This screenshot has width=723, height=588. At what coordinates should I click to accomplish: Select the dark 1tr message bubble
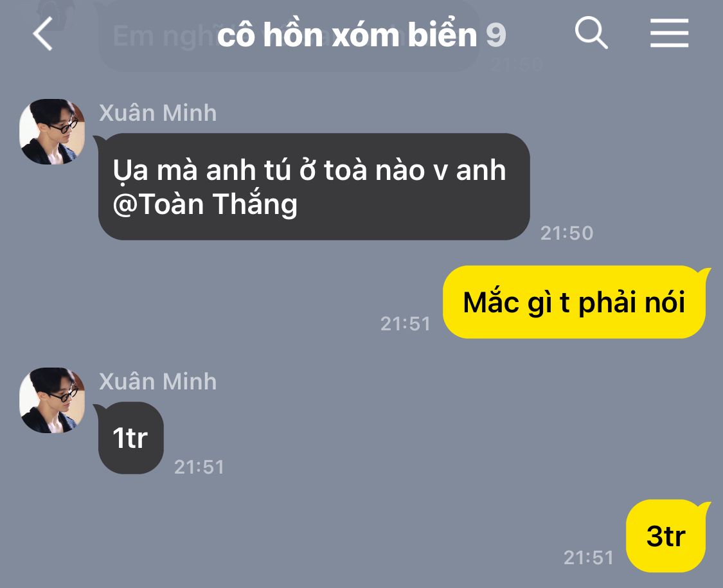131,438
